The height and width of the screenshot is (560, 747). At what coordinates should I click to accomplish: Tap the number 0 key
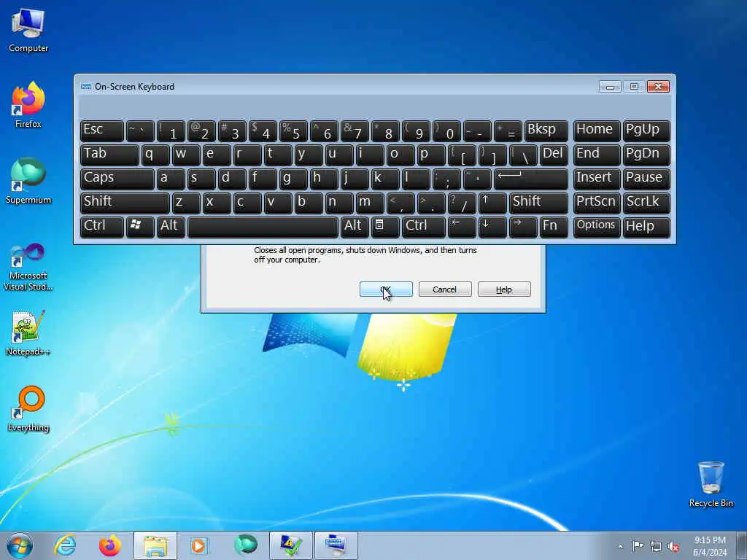click(446, 131)
